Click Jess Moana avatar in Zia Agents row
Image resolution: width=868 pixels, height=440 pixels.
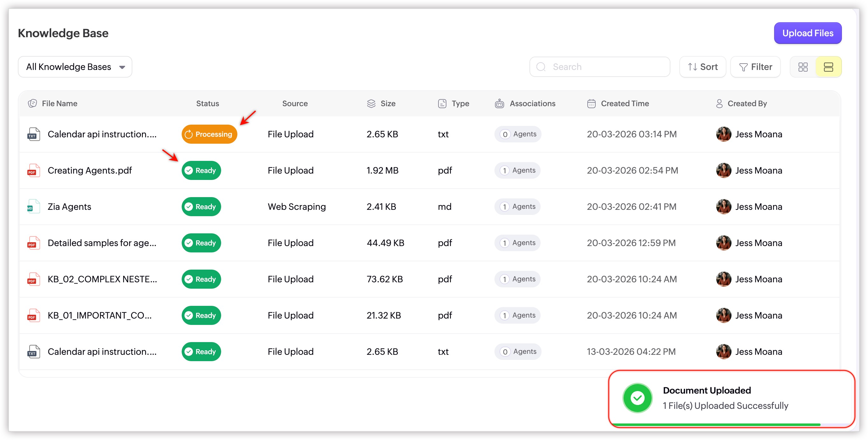point(723,207)
